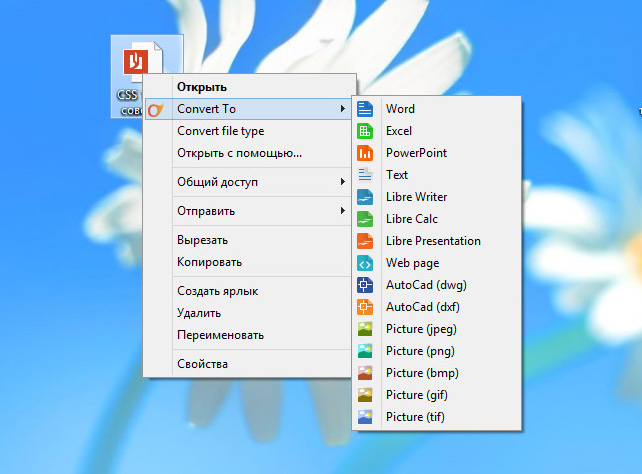Choose the Libre Writer label
The width and height of the screenshot is (642, 474).
tap(416, 197)
